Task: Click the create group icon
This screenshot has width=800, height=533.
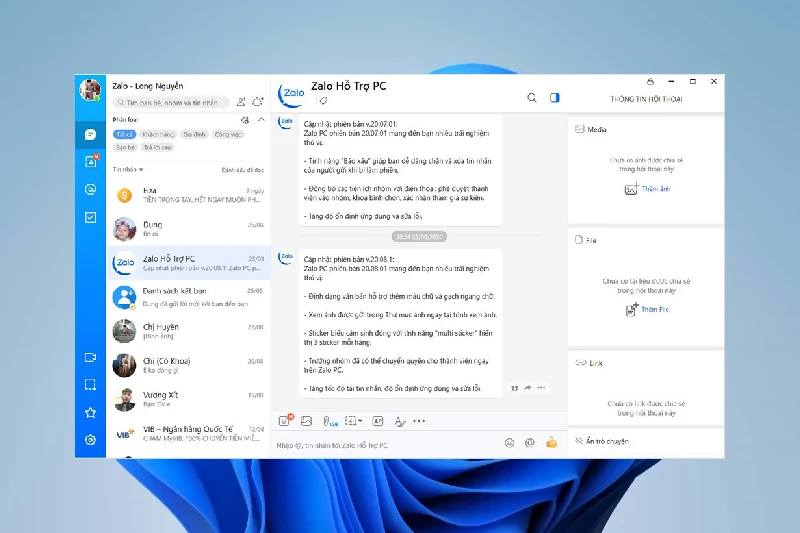Action: click(258, 102)
